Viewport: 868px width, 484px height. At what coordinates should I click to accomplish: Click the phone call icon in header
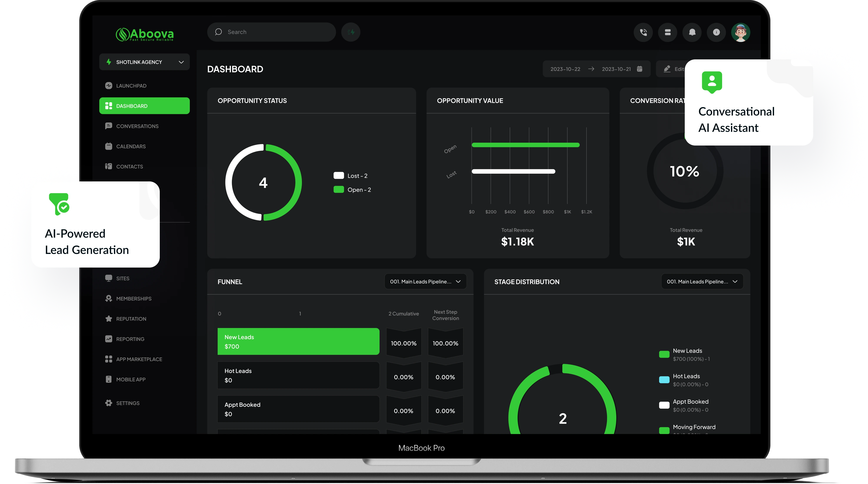point(643,32)
